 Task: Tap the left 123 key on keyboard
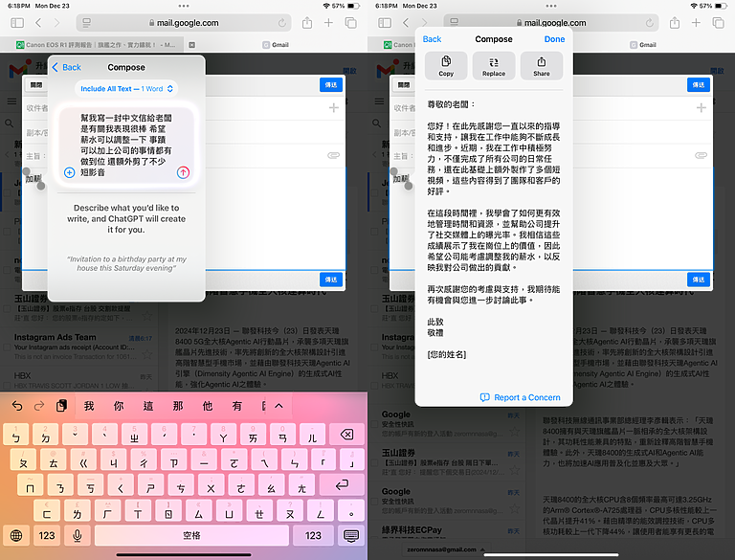click(46, 535)
